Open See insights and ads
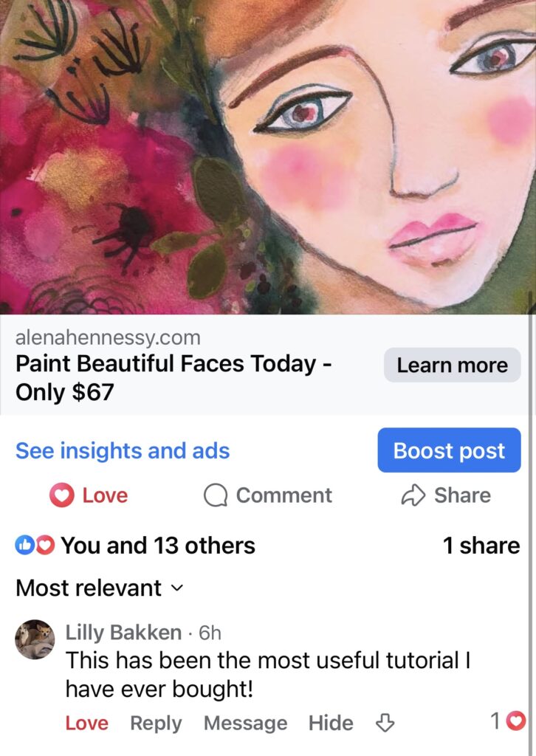Image resolution: width=536 pixels, height=756 pixels. 123,450
